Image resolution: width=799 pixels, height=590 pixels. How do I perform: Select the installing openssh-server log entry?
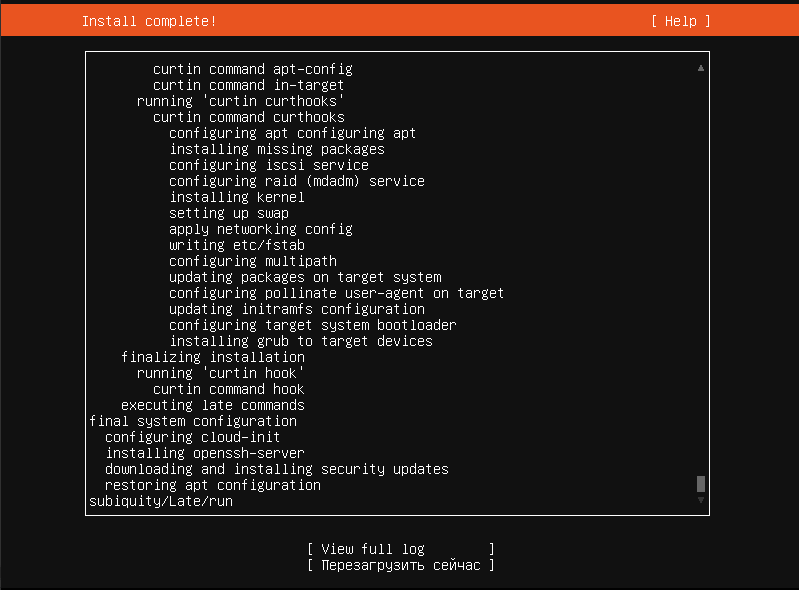(204, 453)
